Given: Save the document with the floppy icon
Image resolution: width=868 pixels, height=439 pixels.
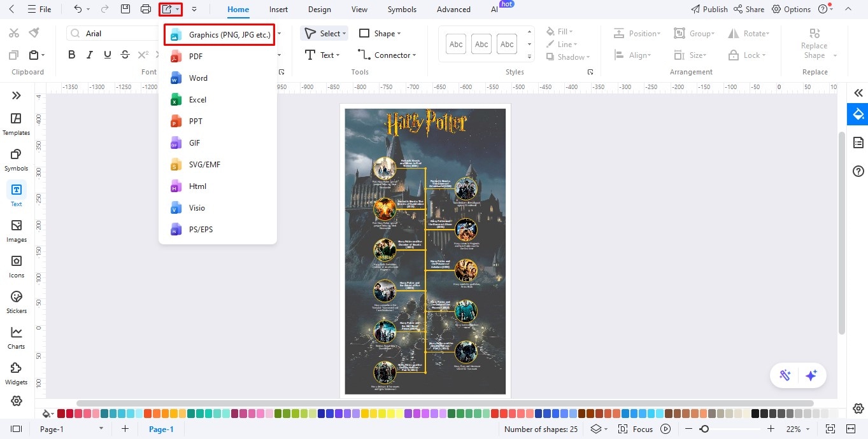Looking at the screenshot, I should 125,9.
